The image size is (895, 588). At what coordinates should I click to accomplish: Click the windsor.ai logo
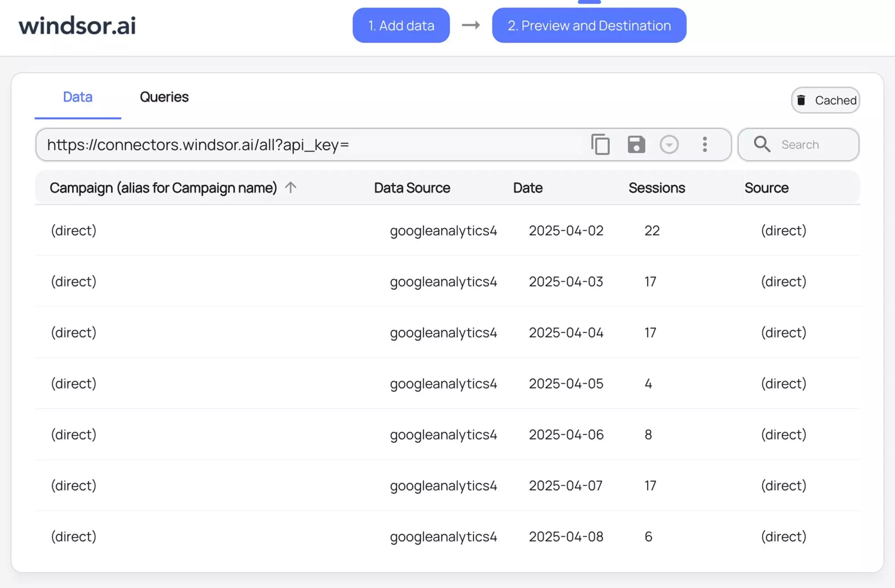coord(77,25)
